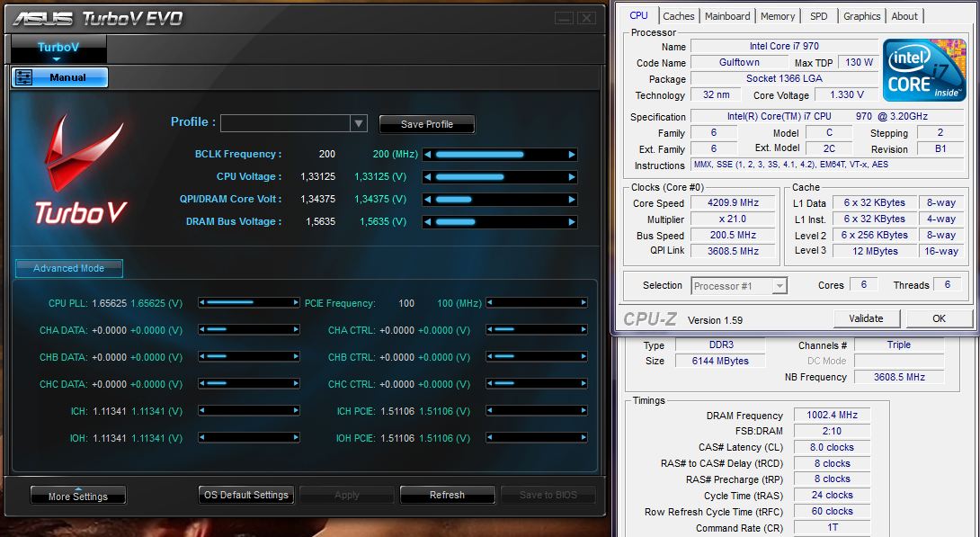The image size is (980, 537).
Task: Click the CPU Voltage slider bar
Action: tap(500, 177)
